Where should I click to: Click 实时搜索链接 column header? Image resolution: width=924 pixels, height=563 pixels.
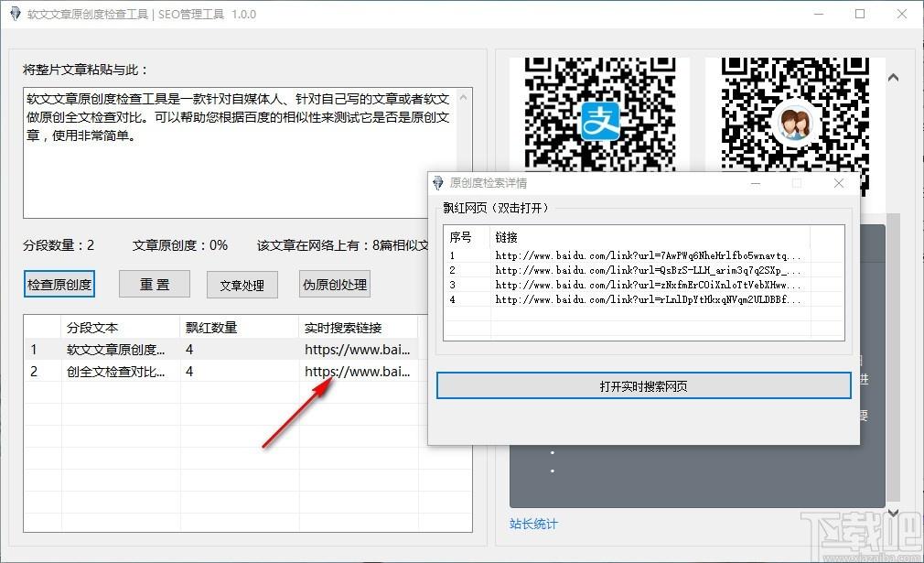(359, 327)
